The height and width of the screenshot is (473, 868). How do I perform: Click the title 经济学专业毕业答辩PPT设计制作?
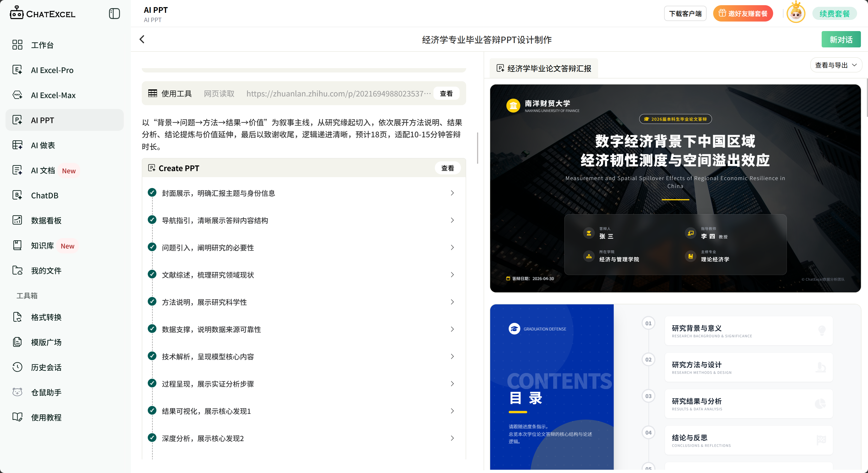pyautogui.click(x=487, y=40)
